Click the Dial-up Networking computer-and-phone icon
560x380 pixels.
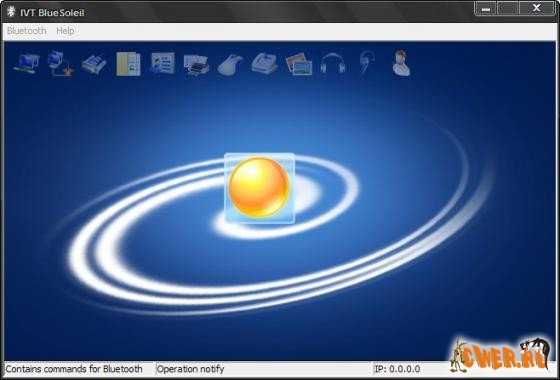click(60, 64)
